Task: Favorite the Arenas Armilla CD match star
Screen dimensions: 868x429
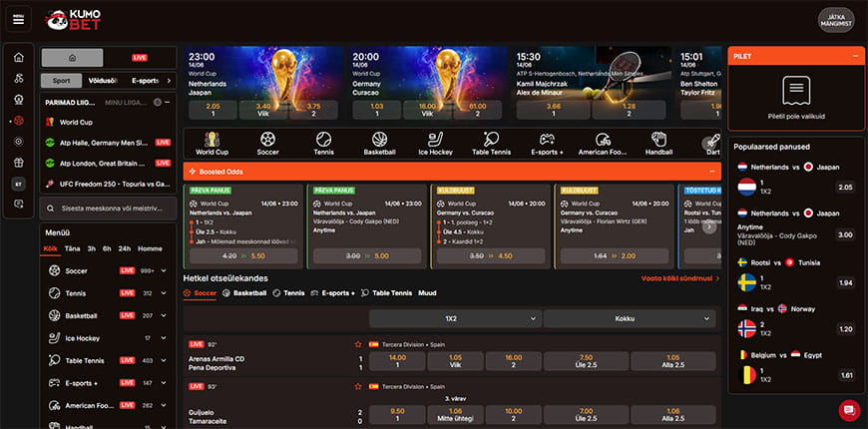Action: (x=358, y=344)
